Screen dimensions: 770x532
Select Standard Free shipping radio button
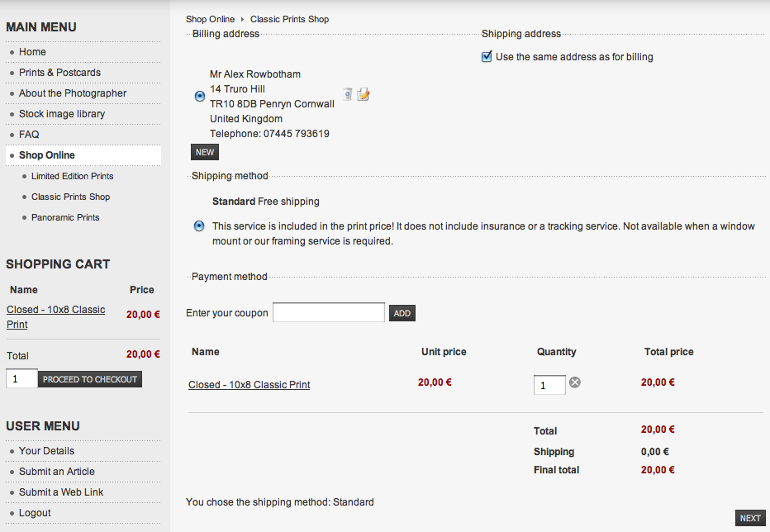[199, 226]
